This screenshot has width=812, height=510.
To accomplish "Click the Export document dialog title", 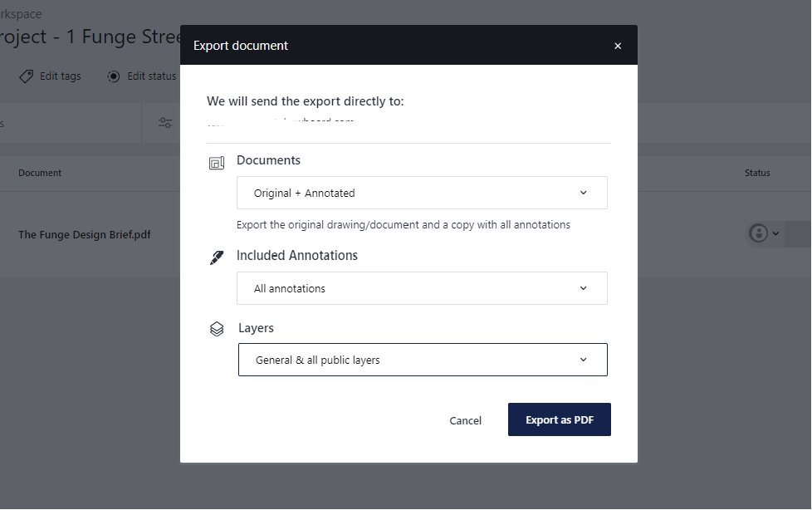I will [240, 46].
